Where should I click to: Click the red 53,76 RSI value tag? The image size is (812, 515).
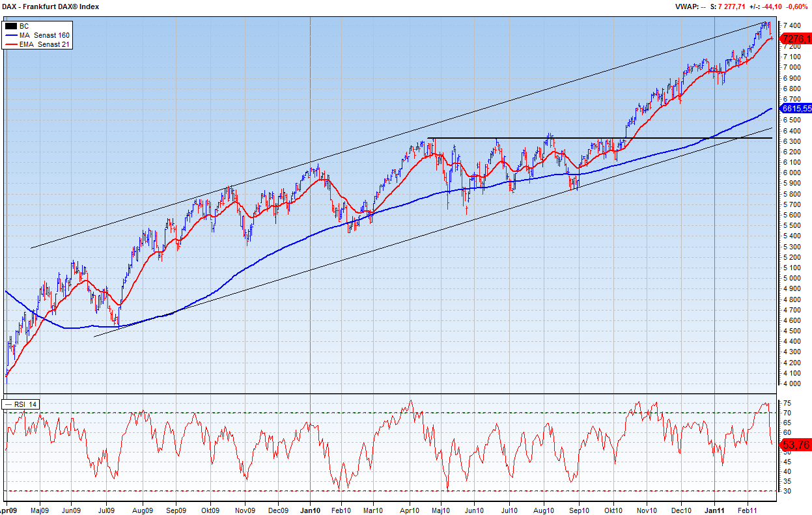coord(797,445)
